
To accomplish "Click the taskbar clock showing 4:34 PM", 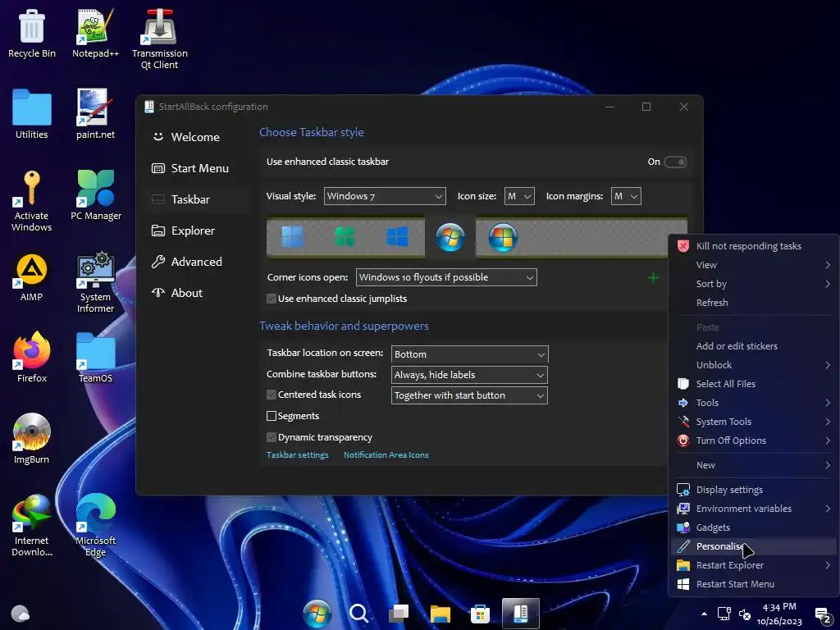I will (779, 614).
